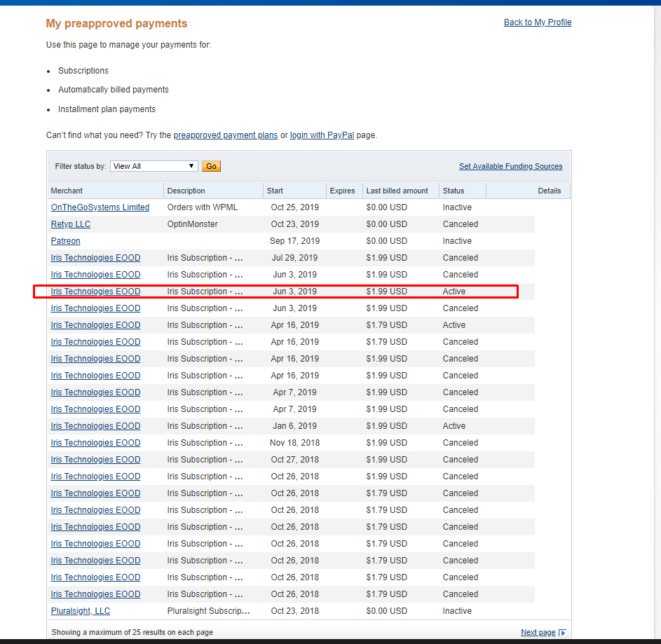Open Oct 26, 2018 Iris link billed $1.99
The height and width of the screenshot is (644, 661).
click(x=95, y=477)
